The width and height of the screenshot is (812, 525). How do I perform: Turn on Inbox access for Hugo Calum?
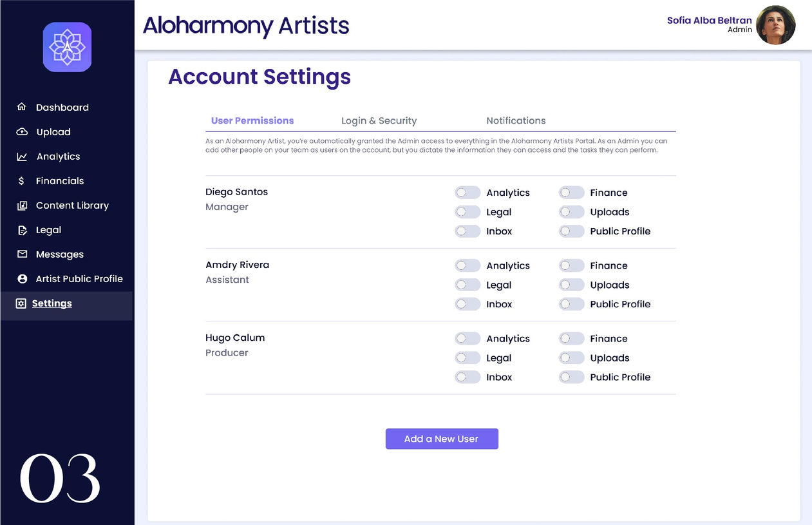pyautogui.click(x=467, y=377)
